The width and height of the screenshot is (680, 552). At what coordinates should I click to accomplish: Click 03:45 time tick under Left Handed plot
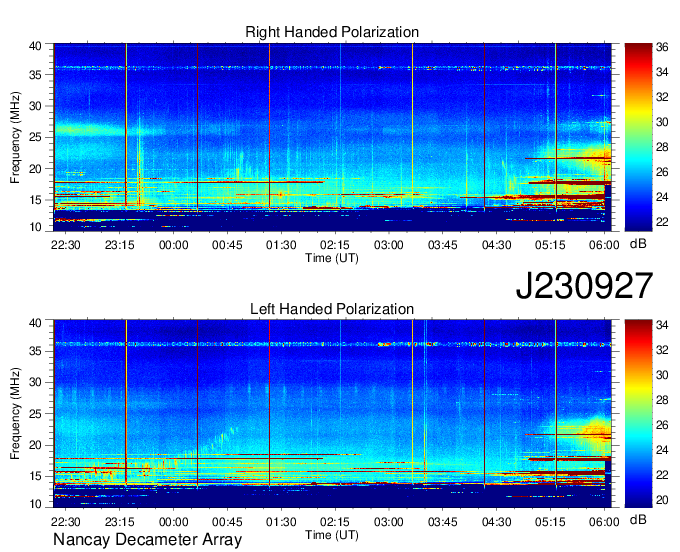[443, 521]
